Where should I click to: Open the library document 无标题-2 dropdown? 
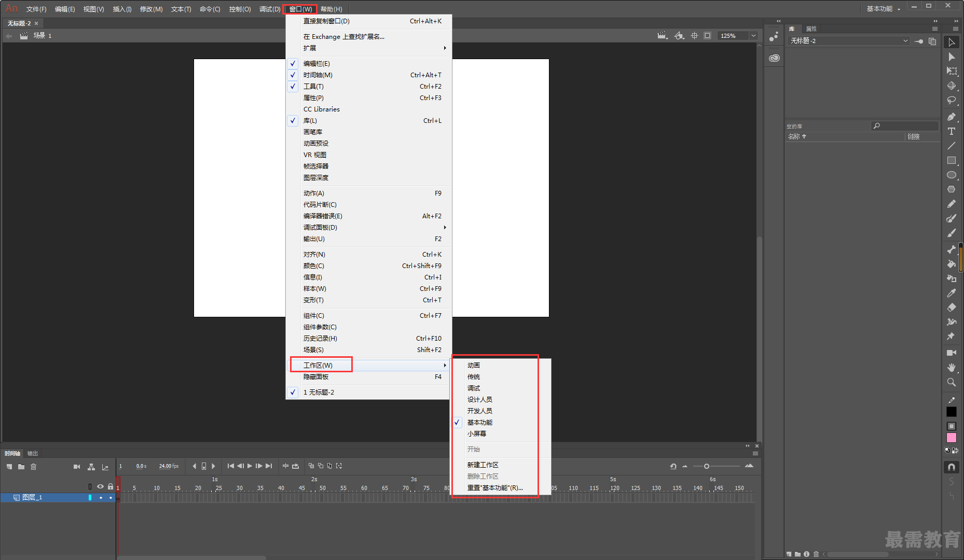[849, 41]
